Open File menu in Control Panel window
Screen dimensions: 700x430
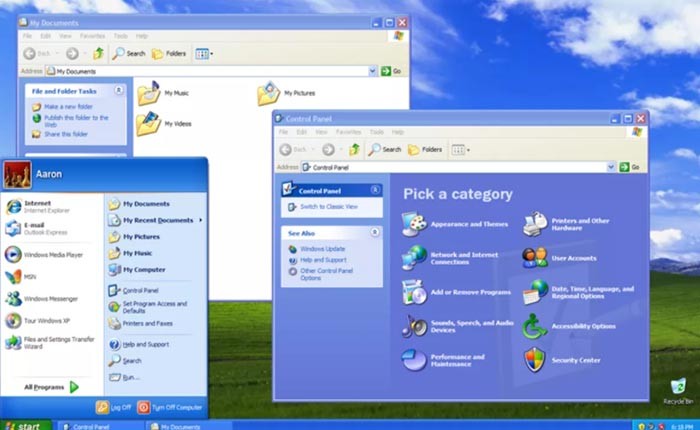283,132
